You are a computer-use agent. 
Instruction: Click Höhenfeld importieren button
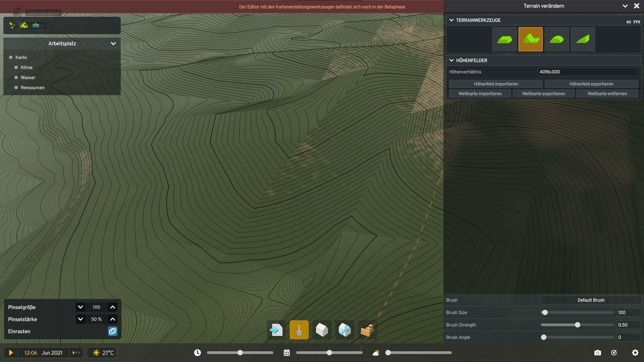point(496,84)
